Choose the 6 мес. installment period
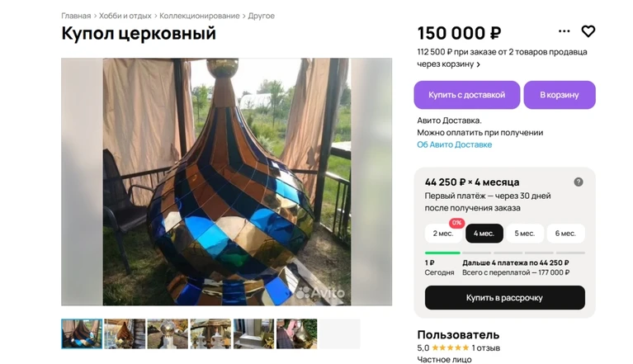Screen dimensions: 633x364 tap(565, 234)
